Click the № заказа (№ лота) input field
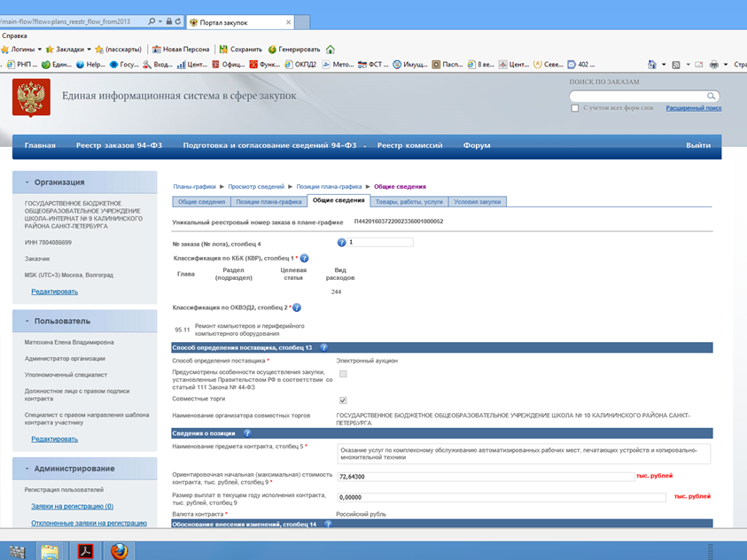The height and width of the screenshot is (560, 747). (x=380, y=243)
